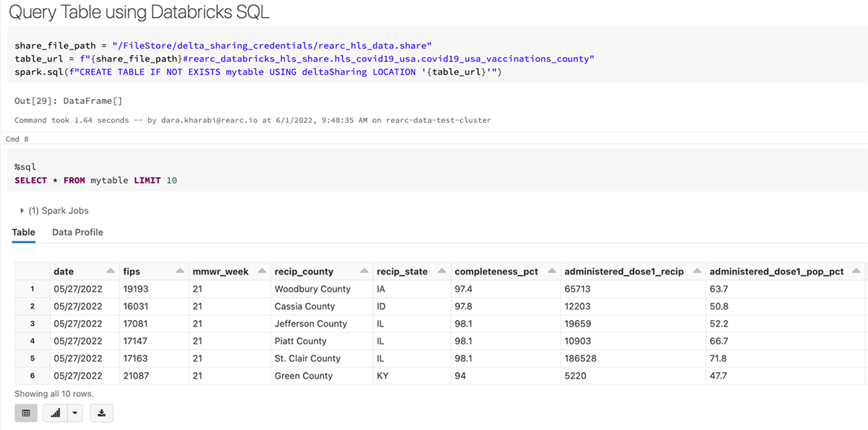868x430 pixels.
Task: Expand the (1) Spark Jobs section
Action: click(22, 210)
